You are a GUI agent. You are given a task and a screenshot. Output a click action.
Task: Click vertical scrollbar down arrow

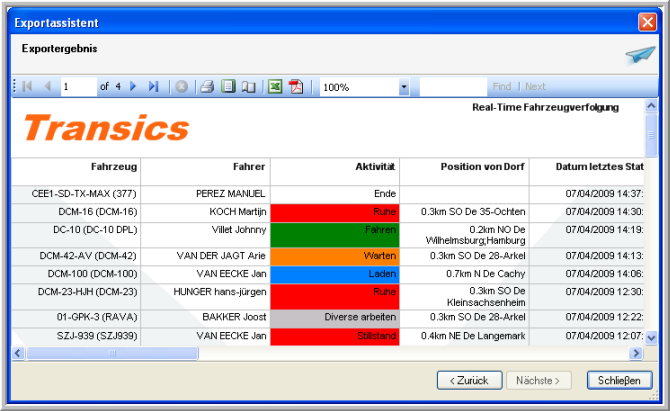coord(651,338)
